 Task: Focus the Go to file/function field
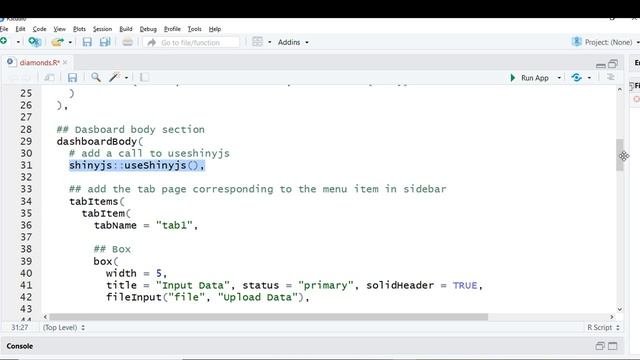point(191,42)
